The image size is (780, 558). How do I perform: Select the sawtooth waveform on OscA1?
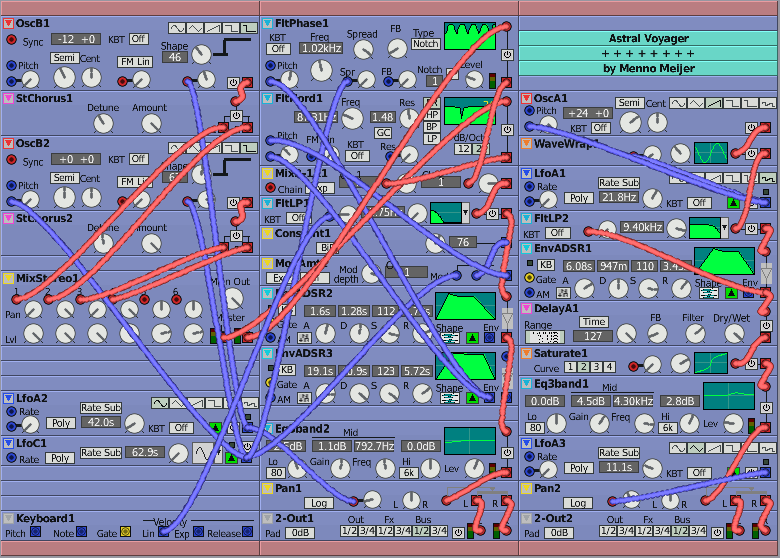click(714, 103)
